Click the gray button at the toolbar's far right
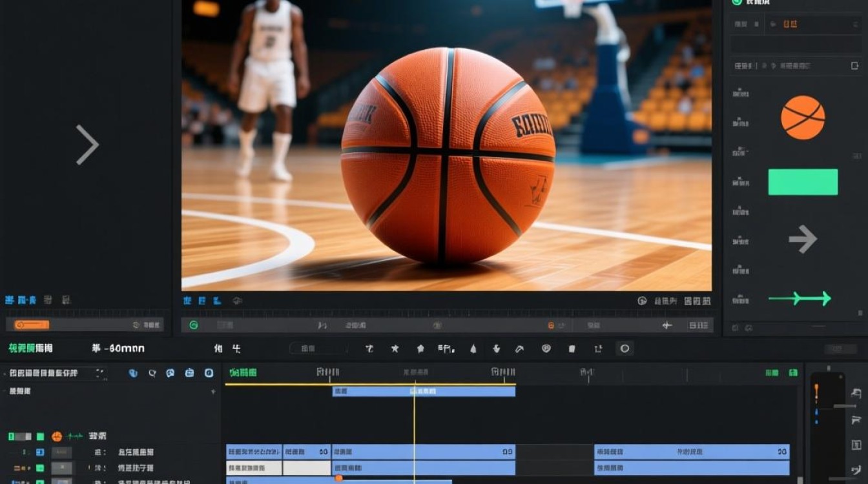This screenshot has width=868, height=484. [x=840, y=349]
